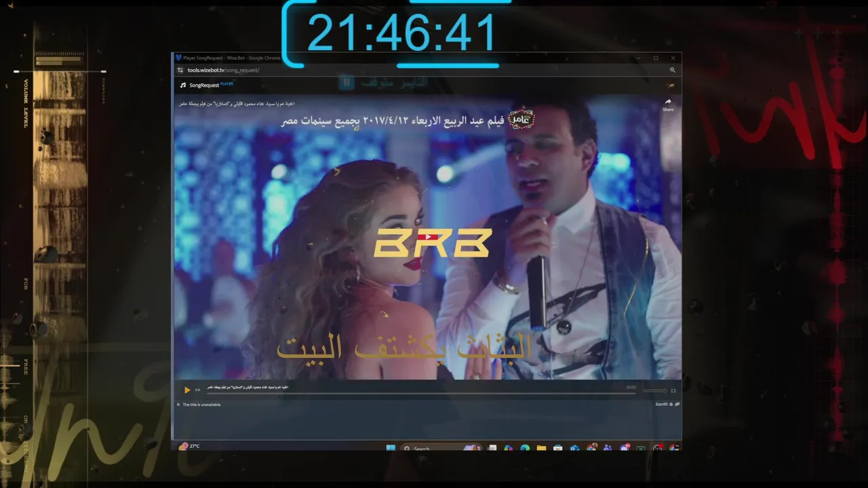Skip to the next song request
This screenshot has width=868, height=488.
[x=198, y=390]
